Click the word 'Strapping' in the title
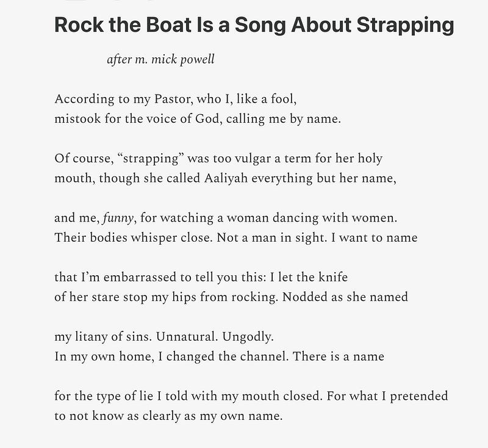This screenshot has width=488, height=448. (405, 25)
